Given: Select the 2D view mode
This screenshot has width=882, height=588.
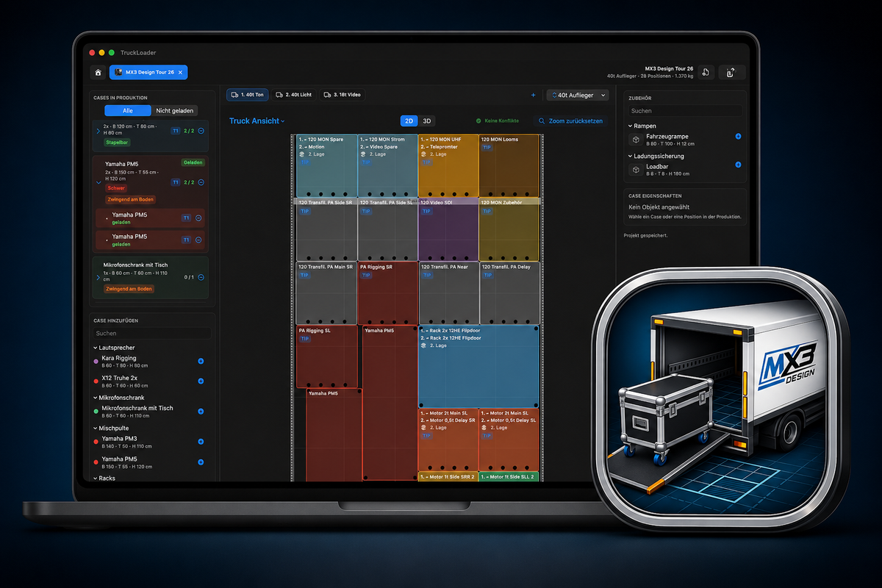Looking at the screenshot, I should click(409, 121).
